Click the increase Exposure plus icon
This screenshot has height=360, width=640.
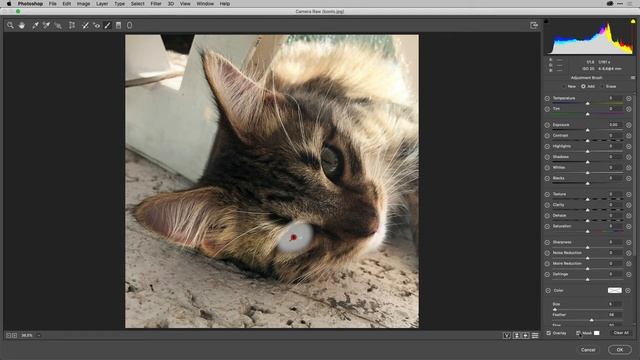pyautogui.click(x=629, y=125)
